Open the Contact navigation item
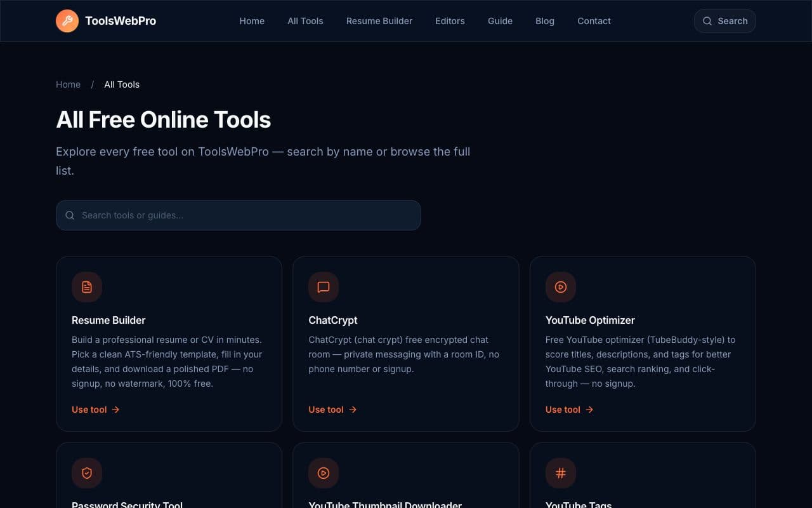The width and height of the screenshot is (812, 508). (594, 21)
